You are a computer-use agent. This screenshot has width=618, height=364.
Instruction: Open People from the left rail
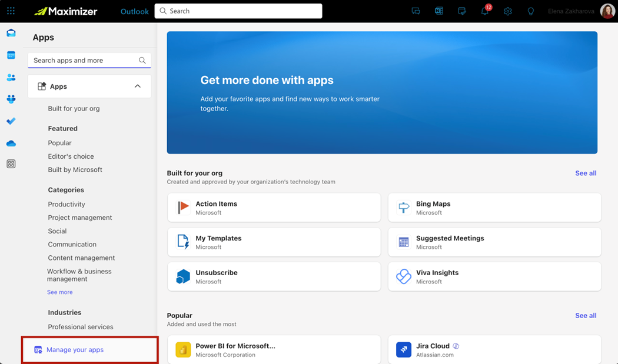click(x=11, y=77)
